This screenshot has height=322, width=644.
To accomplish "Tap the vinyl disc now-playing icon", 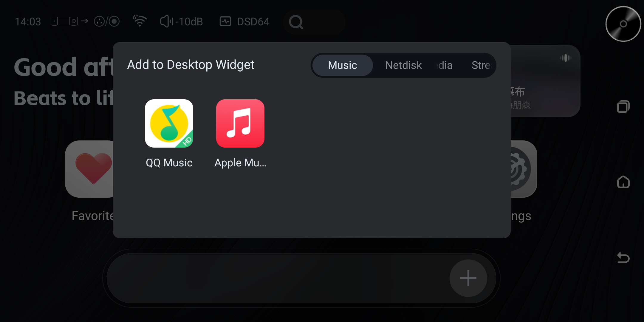I will pyautogui.click(x=623, y=24).
